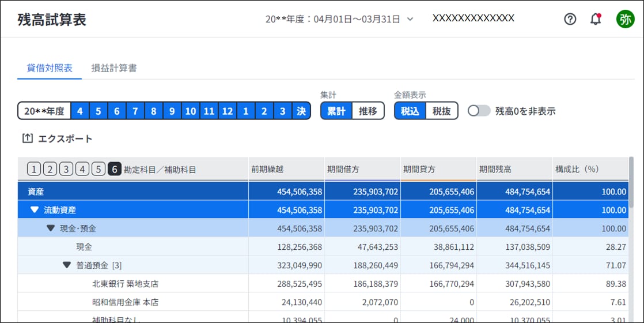
Task: Choose 税込 amount display
Action: (410, 111)
